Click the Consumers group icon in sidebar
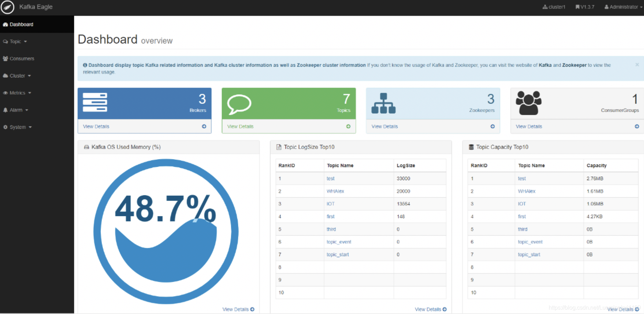The width and height of the screenshot is (644, 314). click(x=5, y=59)
